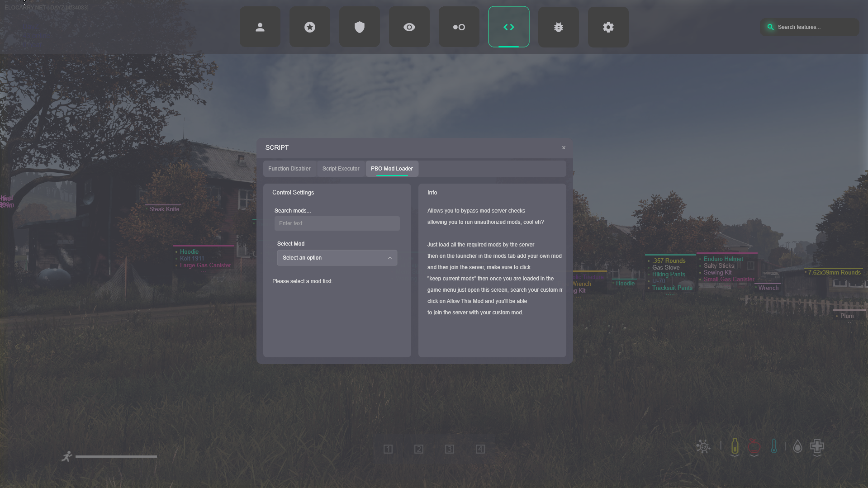Open the code brackets script category
The image size is (868, 488).
click(x=508, y=27)
